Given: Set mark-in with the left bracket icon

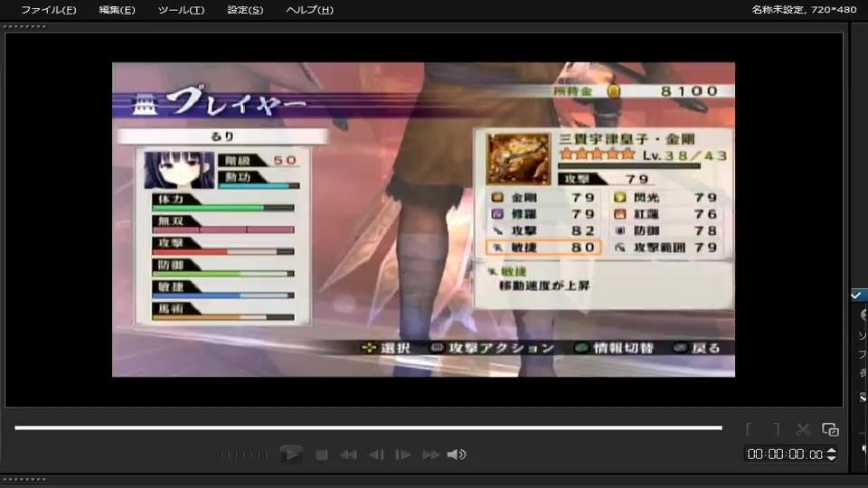Looking at the screenshot, I should click(x=749, y=429).
